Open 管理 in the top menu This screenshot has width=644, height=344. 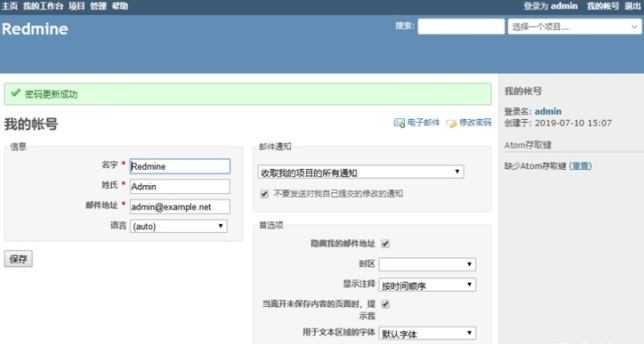tap(98, 6)
